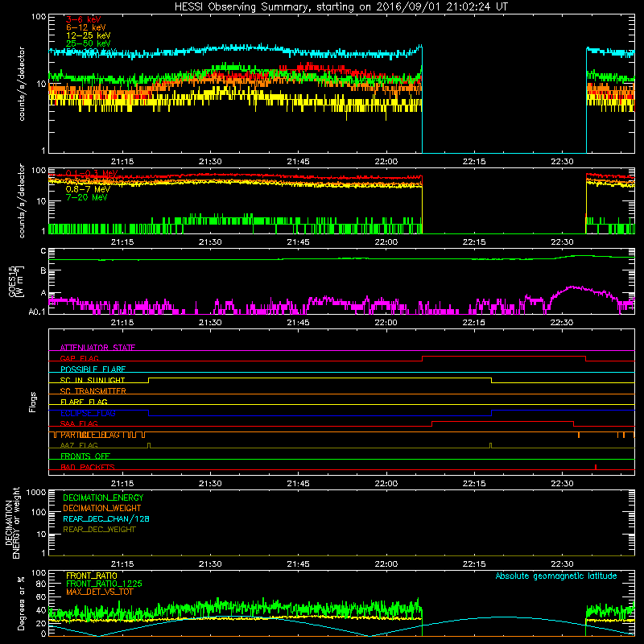Click the bad packets red spike near 22:35
Image resolution: width=644 pixels, height=644 pixels.
click(x=596, y=467)
